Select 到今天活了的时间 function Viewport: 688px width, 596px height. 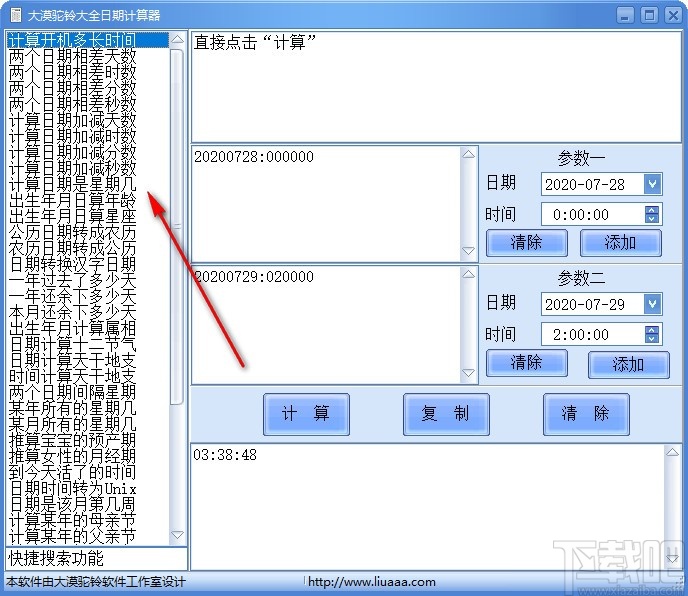coord(88,473)
